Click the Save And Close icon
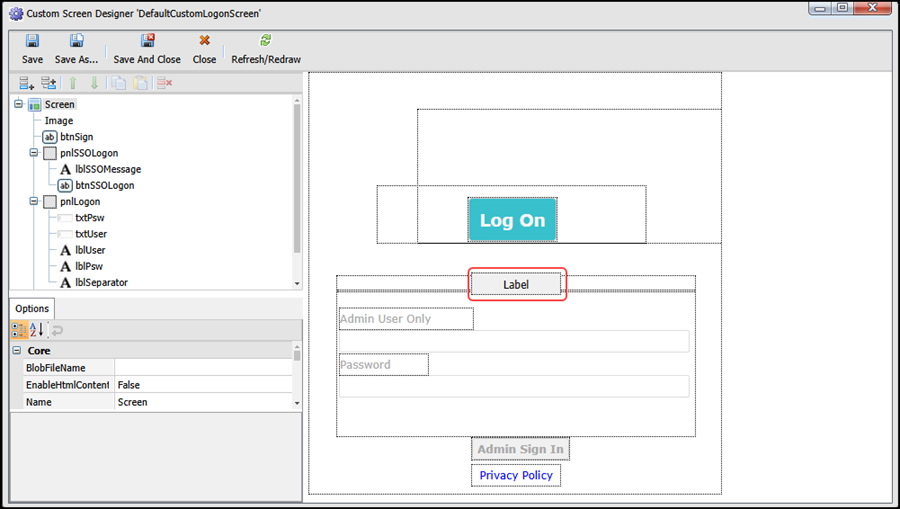Viewport: 900px width, 509px height. pos(147,42)
